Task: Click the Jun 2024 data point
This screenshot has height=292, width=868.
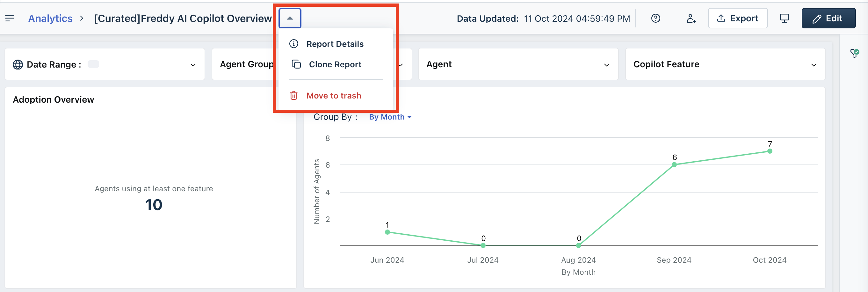Action: (387, 232)
